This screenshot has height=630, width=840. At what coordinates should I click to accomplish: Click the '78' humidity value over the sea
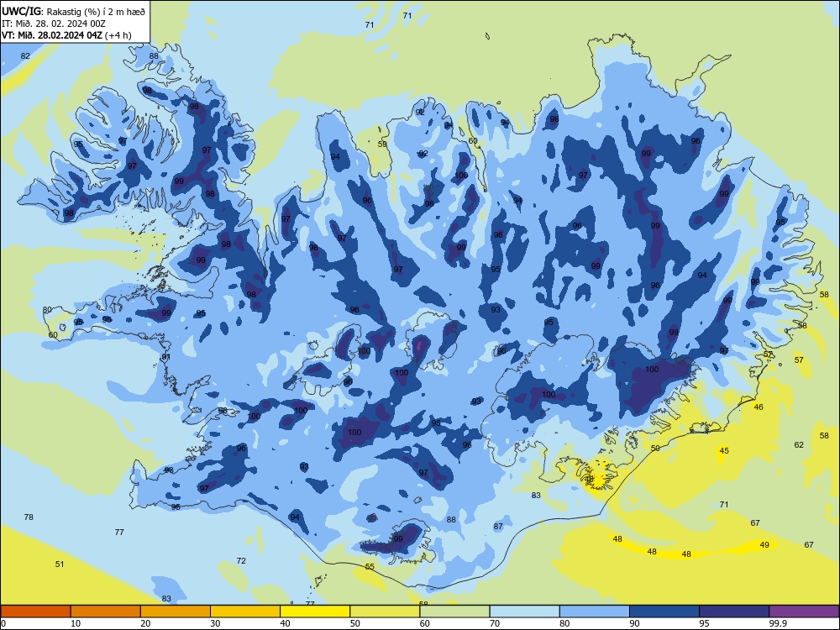tap(29, 517)
